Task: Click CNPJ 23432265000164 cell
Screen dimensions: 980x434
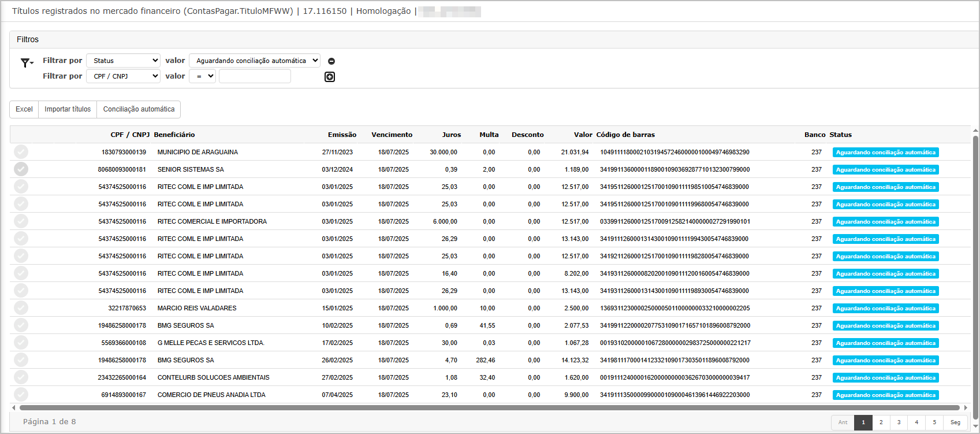Action: click(122, 378)
